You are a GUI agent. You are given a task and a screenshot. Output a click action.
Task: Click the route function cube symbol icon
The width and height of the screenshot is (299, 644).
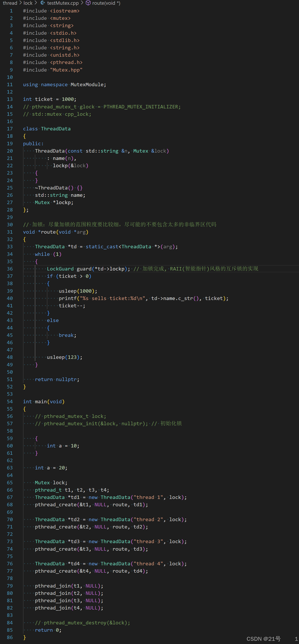(x=88, y=3)
